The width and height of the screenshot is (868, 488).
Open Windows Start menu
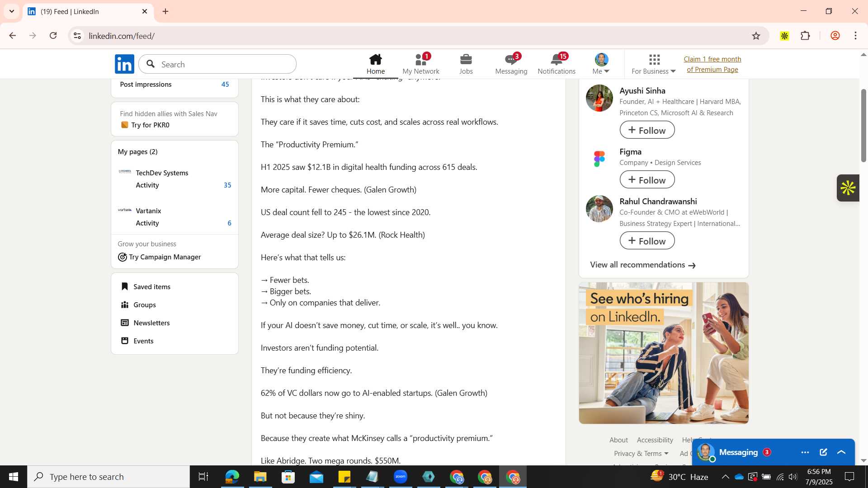pyautogui.click(x=14, y=477)
